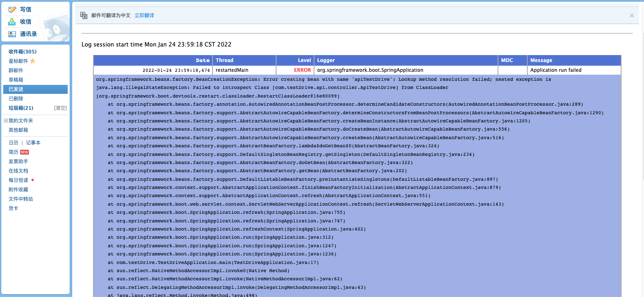Viewport: 644px width, 297px height.
Task: Click the red NEW badge beside 简历
Action: (x=24, y=152)
